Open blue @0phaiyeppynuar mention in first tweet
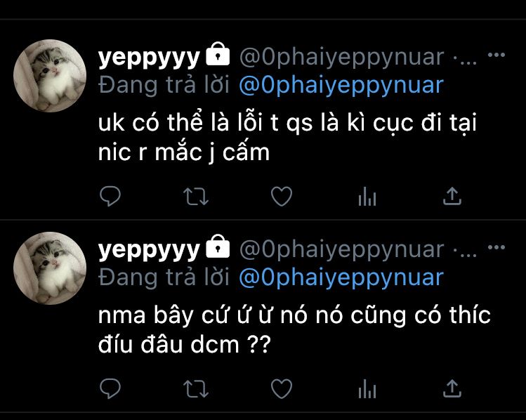526x420 pixels. 341,86
